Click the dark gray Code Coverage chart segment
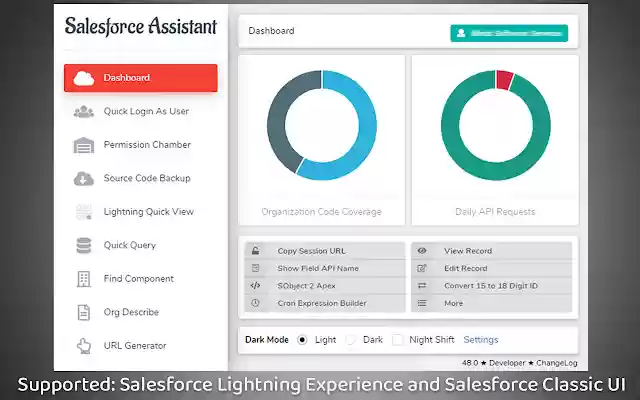The width and height of the screenshot is (640, 400). [278, 118]
